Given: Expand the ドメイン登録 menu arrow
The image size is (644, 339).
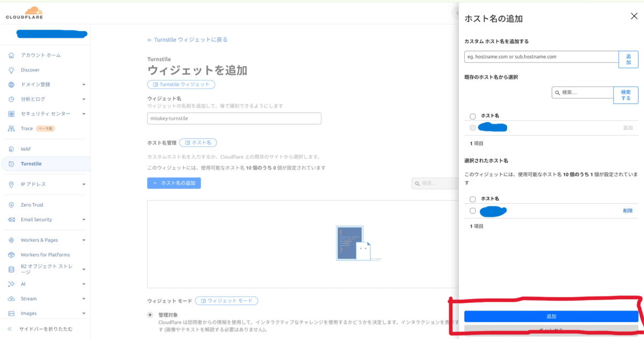Looking at the screenshot, I should coord(84,85).
